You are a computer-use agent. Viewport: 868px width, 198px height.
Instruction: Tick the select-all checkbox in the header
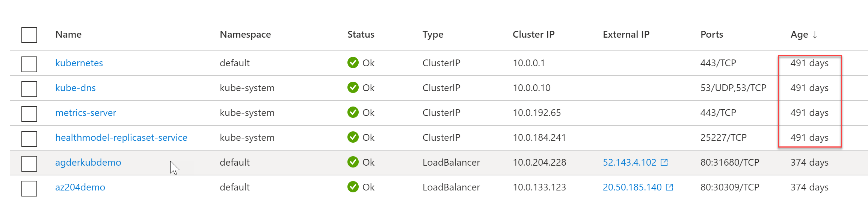click(29, 35)
